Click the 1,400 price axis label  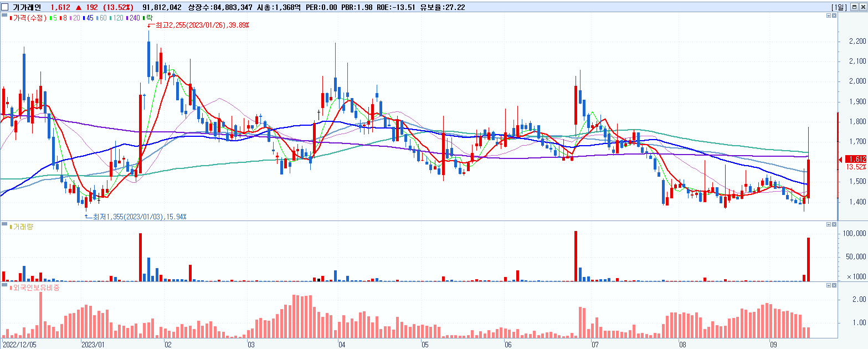click(x=858, y=202)
